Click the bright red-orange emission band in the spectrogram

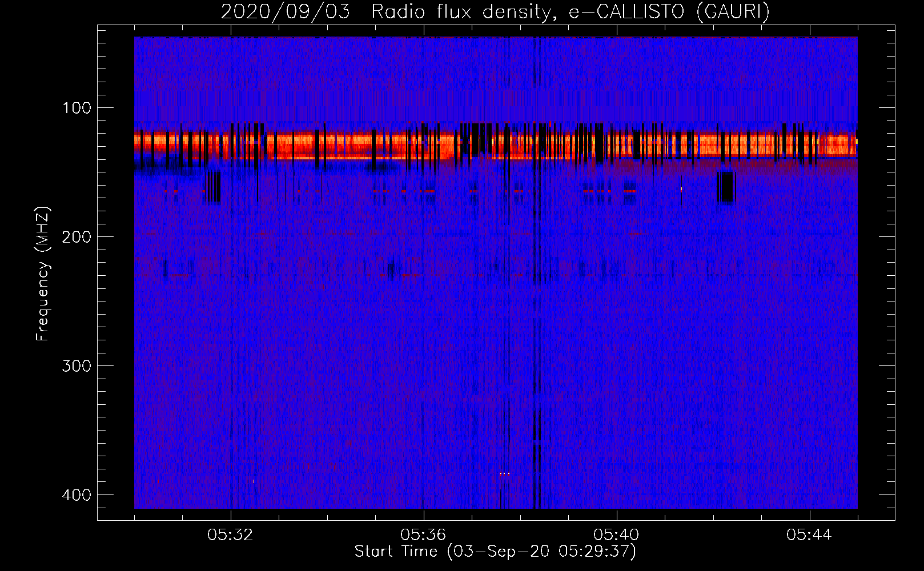(496, 146)
